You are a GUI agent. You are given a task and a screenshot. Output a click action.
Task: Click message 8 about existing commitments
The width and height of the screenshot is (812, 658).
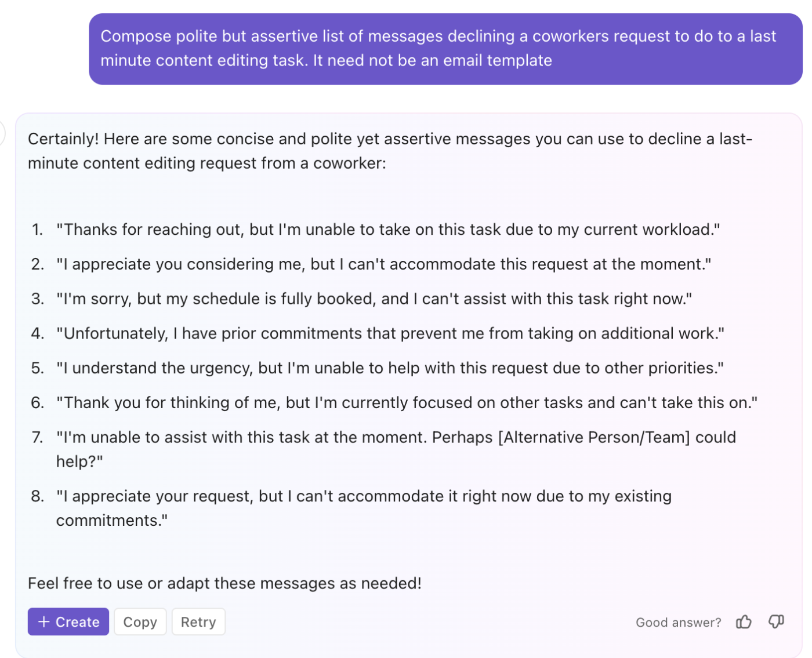(x=364, y=508)
